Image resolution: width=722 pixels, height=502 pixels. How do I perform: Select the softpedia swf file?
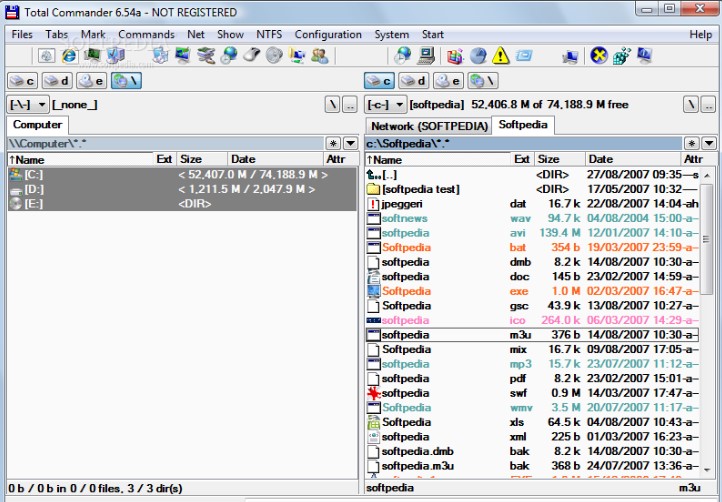(x=533, y=393)
